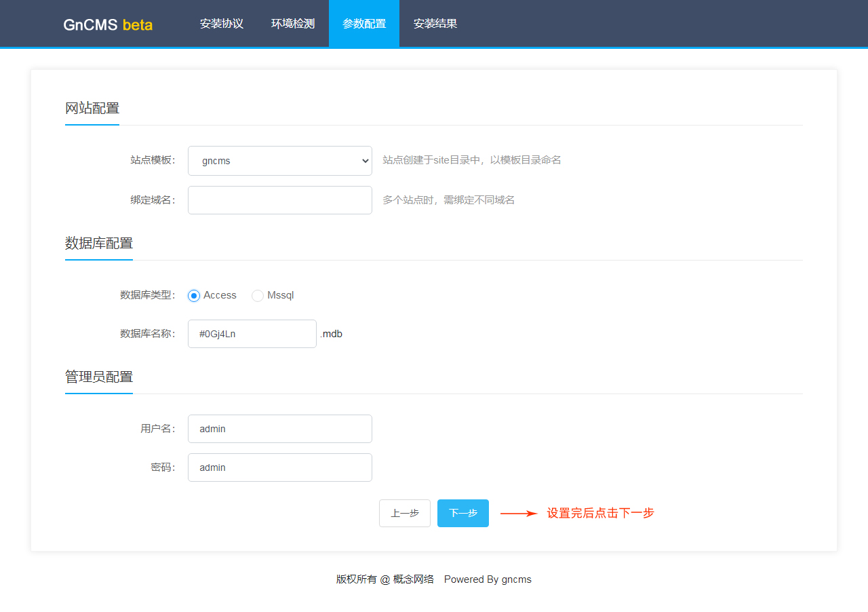Click the 概念网络 footer link
Viewport: 868px width, 612px height.
[413, 579]
